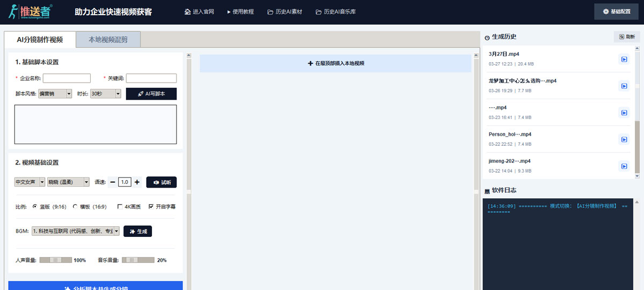This screenshot has height=290, width=644.
Task: Select 3月27日.mp4 file name
Action: [504, 54]
